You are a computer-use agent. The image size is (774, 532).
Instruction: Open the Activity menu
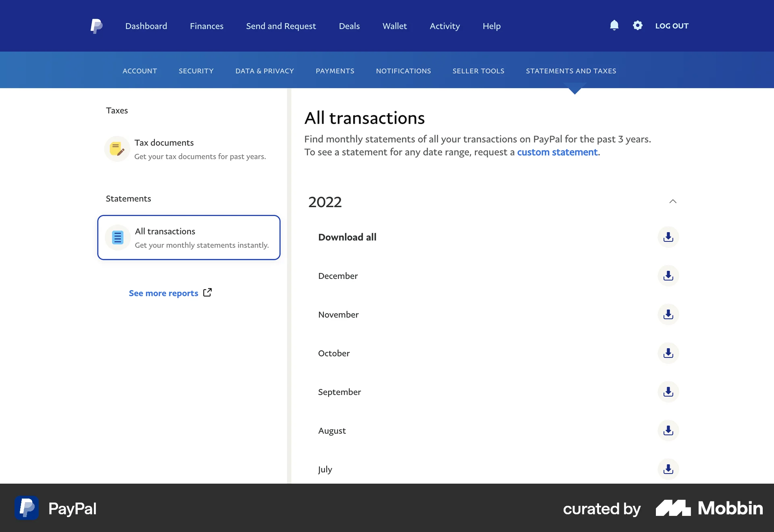pyautogui.click(x=445, y=25)
